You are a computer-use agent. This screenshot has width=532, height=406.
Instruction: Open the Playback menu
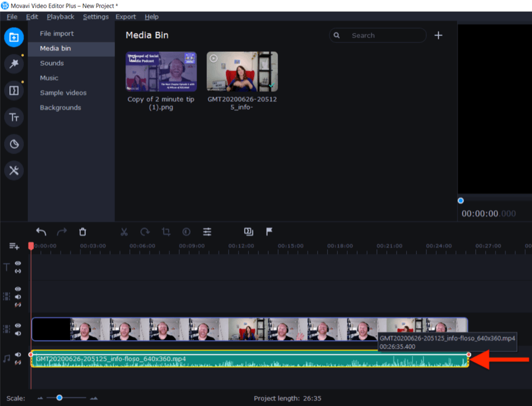tap(61, 17)
